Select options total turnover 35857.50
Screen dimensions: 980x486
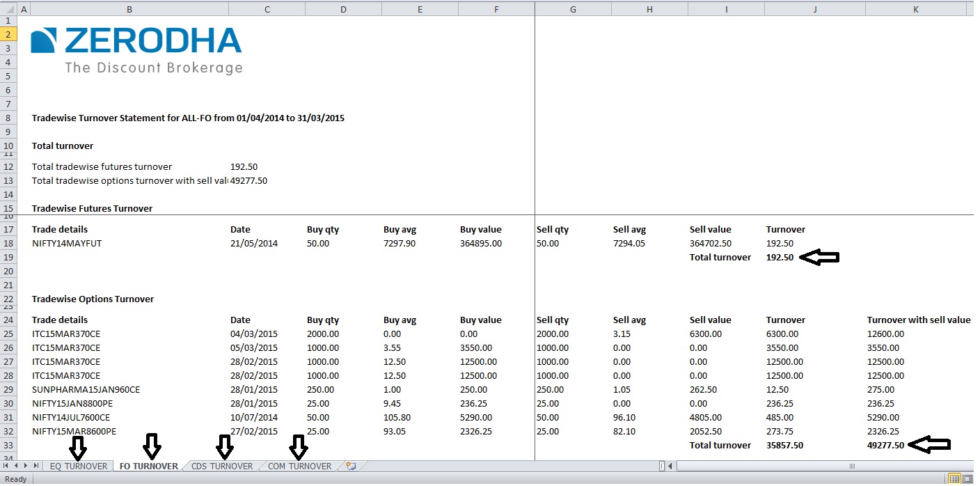[784, 445]
